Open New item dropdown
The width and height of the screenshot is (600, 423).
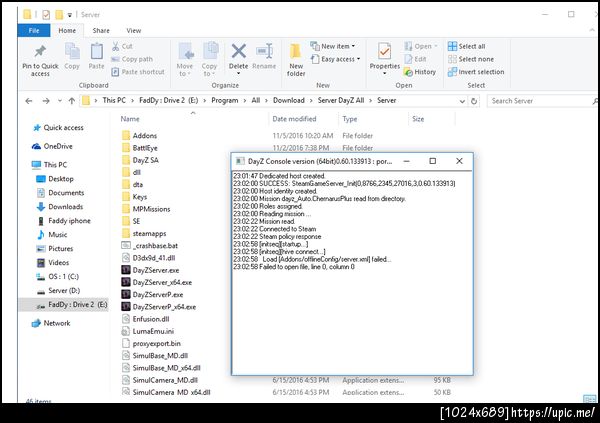pyautogui.click(x=333, y=46)
